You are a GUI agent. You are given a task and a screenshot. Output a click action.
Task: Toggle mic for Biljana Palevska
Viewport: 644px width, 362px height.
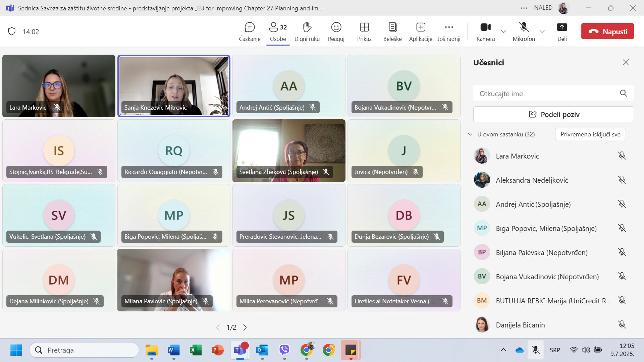coord(622,252)
